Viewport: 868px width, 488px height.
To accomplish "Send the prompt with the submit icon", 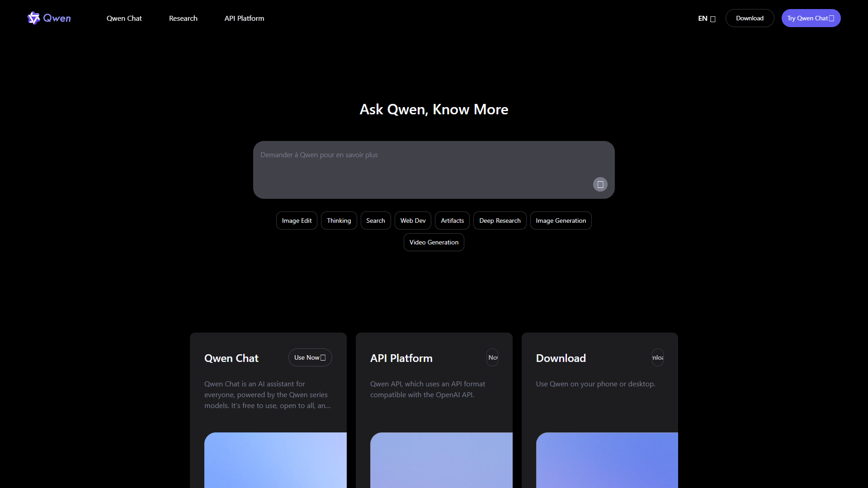I will click(x=600, y=184).
